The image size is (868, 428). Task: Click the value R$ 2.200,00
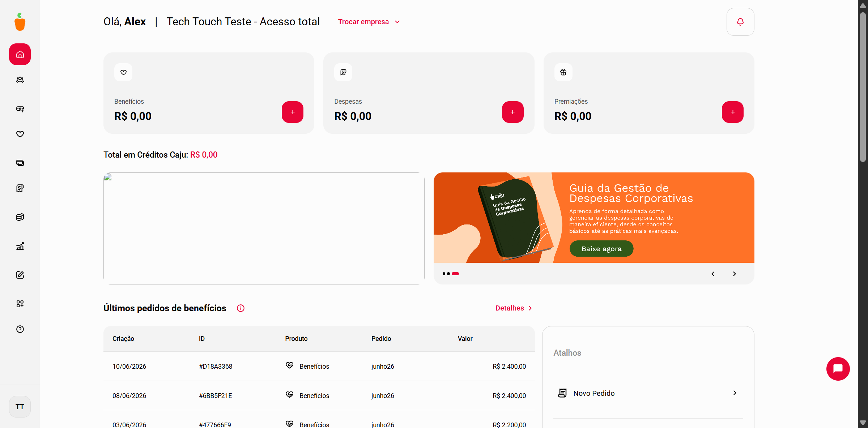point(509,425)
